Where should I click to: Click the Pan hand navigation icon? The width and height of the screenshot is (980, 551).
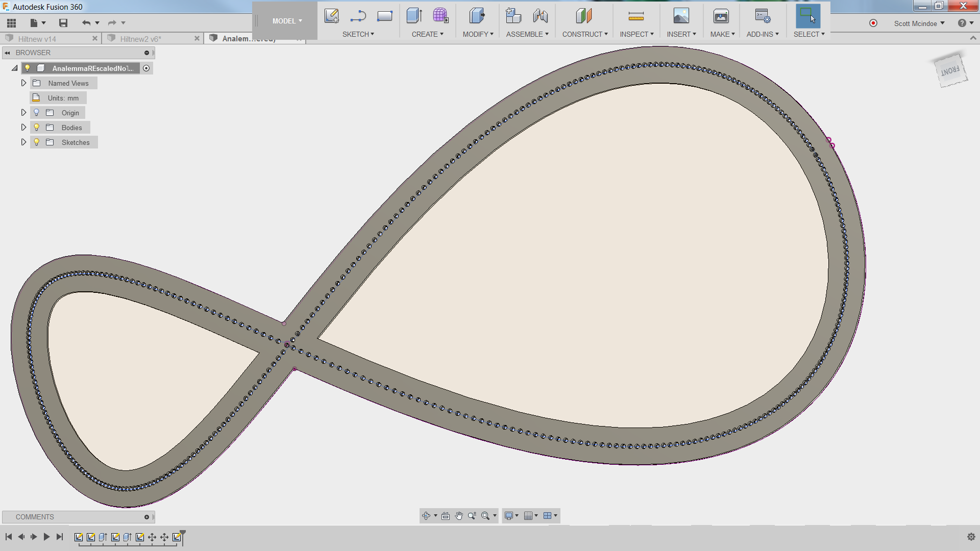459,516
